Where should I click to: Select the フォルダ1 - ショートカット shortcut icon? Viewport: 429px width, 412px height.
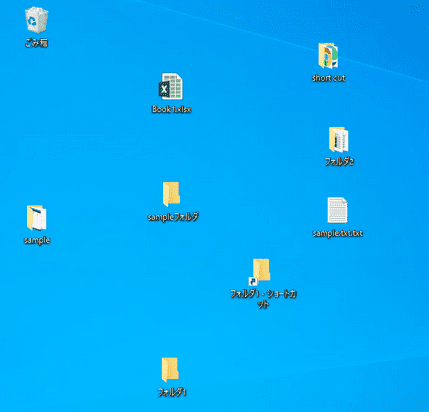(x=260, y=272)
